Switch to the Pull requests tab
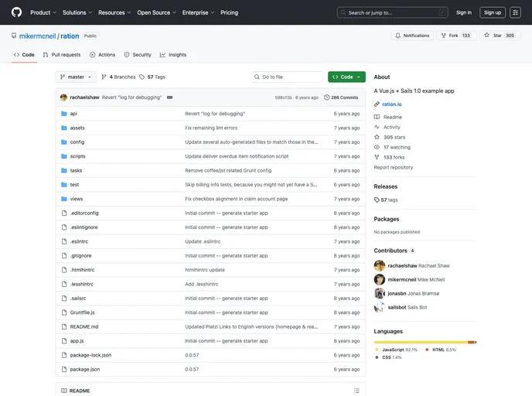532x396 pixels. pyautogui.click(x=62, y=55)
